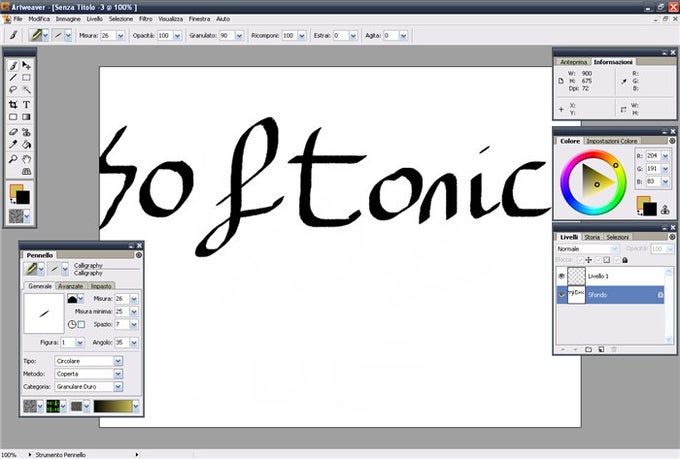This screenshot has width=680, height=459.
Task: Click the Misura minima field showing 25
Action: click(x=121, y=311)
